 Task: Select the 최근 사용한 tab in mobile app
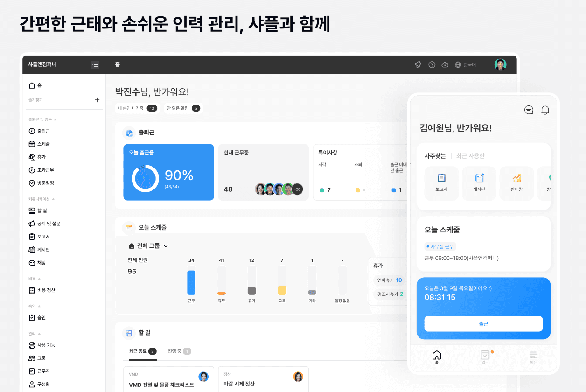pos(470,156)
